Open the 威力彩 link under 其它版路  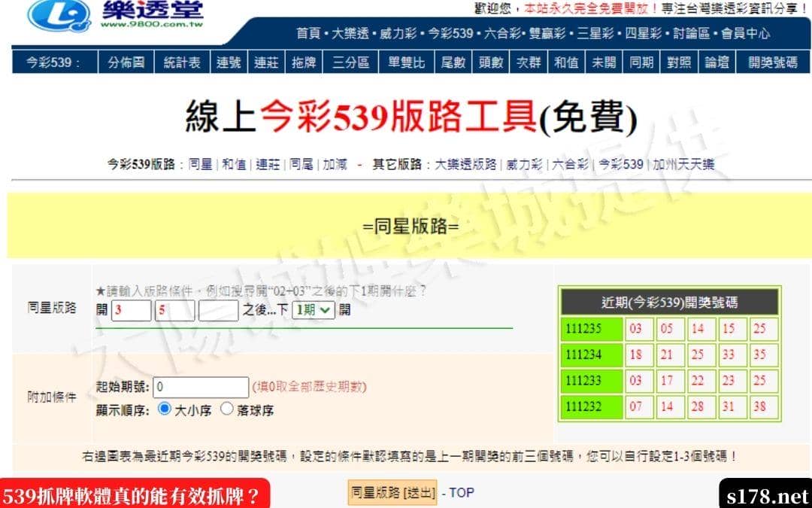[524, 165]
